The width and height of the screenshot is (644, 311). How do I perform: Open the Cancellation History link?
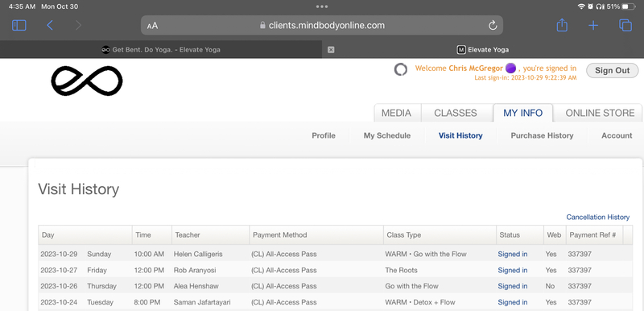pos(597,217)
